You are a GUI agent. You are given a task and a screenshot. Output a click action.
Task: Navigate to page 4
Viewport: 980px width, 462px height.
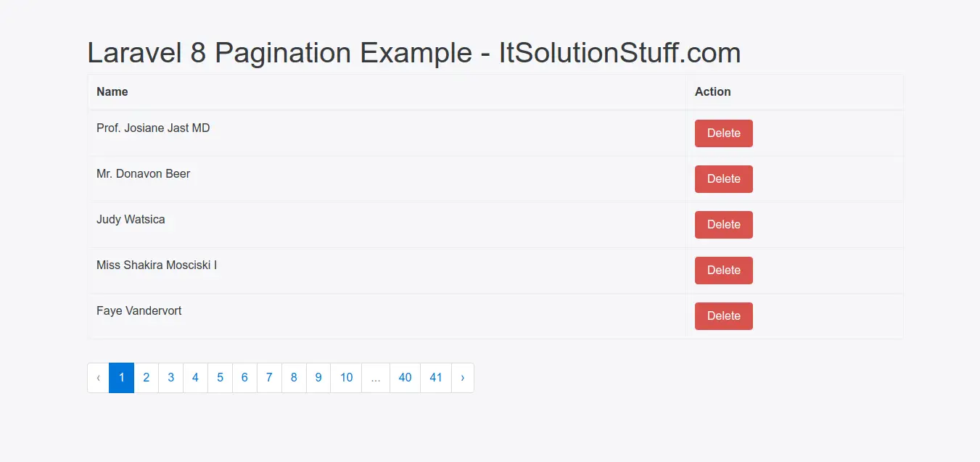[195, 377]
